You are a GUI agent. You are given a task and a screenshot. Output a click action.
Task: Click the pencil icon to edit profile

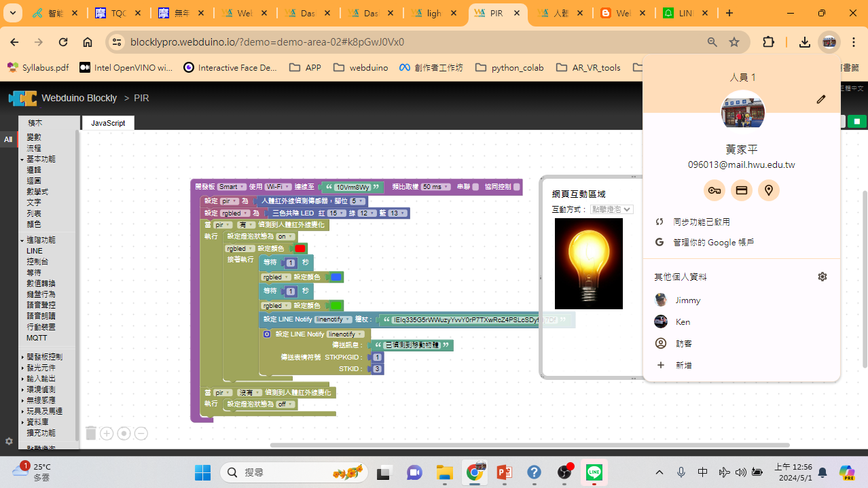tap(821, 99)
